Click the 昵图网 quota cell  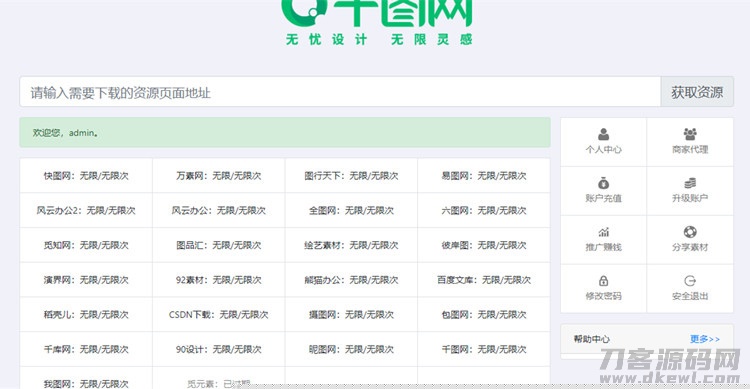tap(351, 349)
